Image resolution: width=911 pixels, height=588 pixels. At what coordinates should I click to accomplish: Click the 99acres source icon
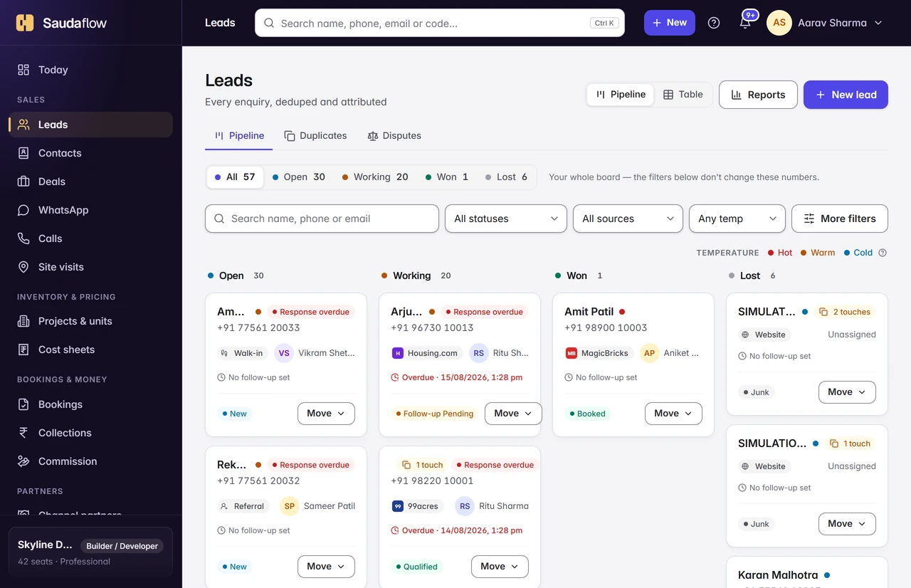click(x=398, y=506)
